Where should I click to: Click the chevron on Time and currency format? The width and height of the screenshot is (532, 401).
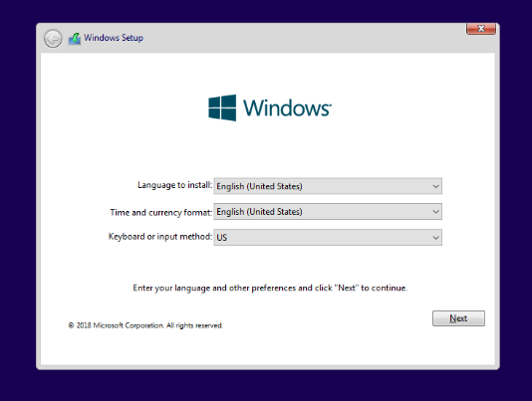[435, 212]
